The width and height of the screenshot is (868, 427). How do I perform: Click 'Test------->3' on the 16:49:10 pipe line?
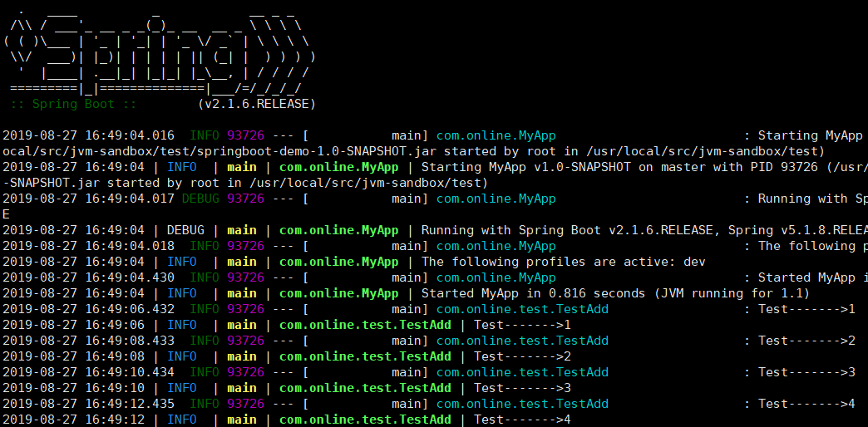point(523,388)
